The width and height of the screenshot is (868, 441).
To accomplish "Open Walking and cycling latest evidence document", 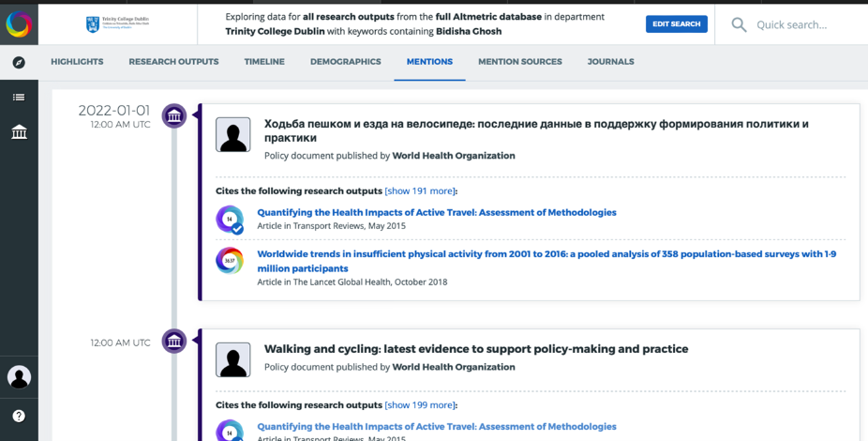I will click(x=476, y=349).
